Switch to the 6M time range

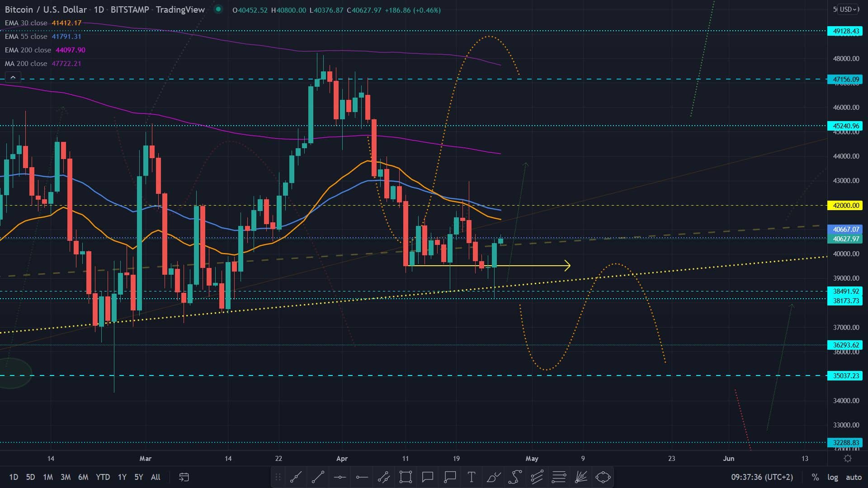(x=83, y=477)
